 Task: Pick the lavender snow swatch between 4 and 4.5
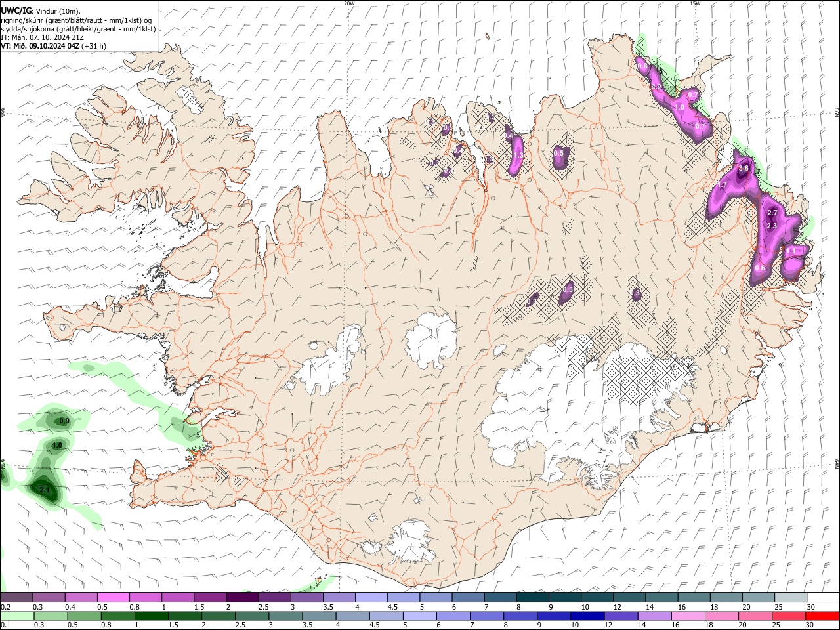[371, 598]
